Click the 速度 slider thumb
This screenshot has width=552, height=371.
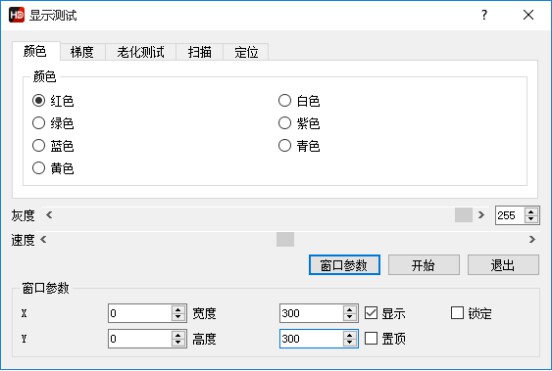tap(285, 239)
